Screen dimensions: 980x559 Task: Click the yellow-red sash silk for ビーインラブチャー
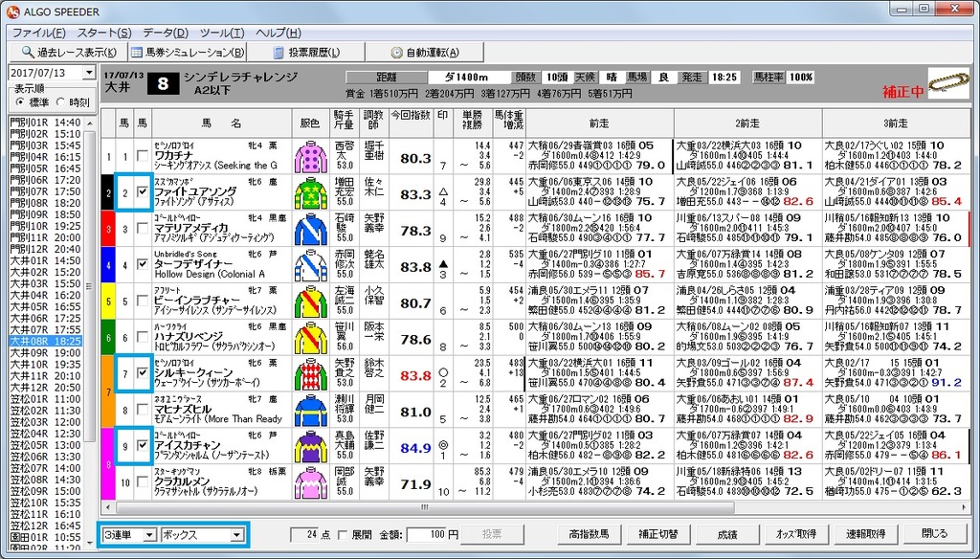point(311,302)
